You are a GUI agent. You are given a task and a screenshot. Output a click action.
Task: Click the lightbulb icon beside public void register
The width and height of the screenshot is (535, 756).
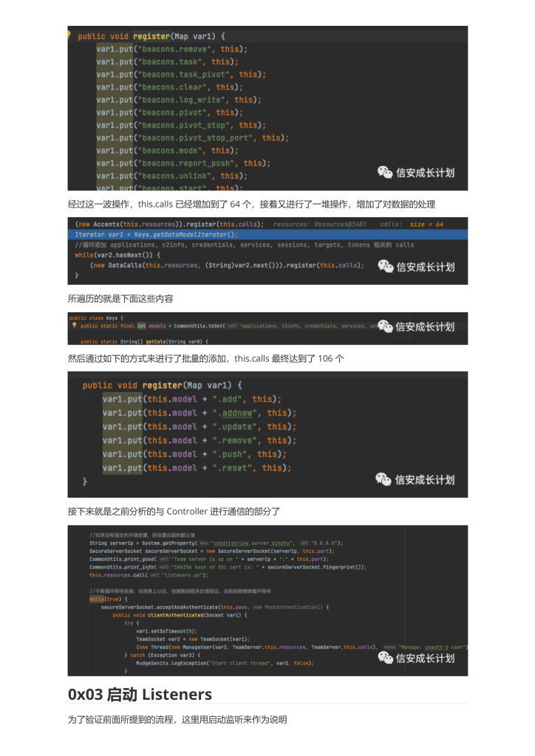pyautogui.click(x=69, y=35)
